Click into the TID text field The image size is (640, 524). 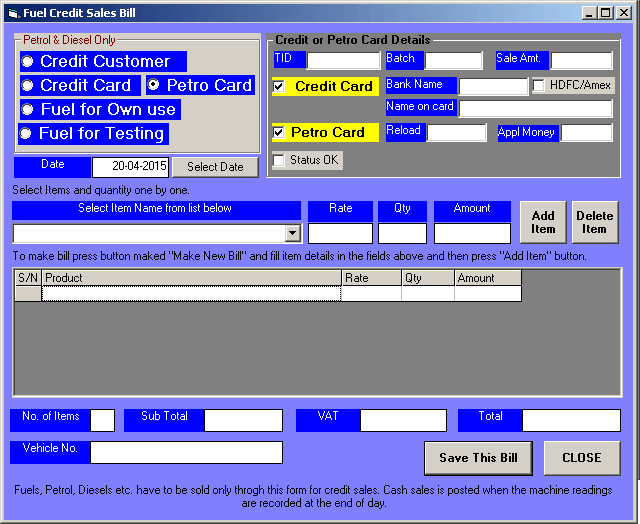click(343, 61)
